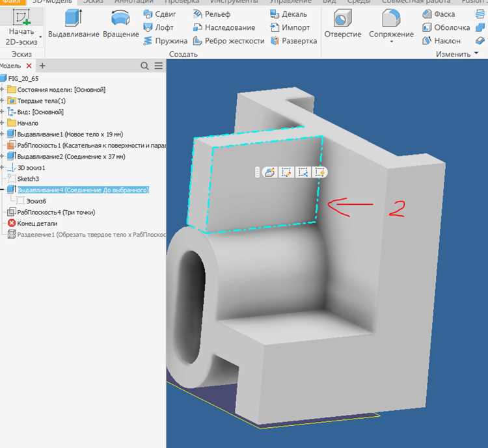488x448 pixels.
Task: Click the Отверстие hole tool
Action: 343,23
